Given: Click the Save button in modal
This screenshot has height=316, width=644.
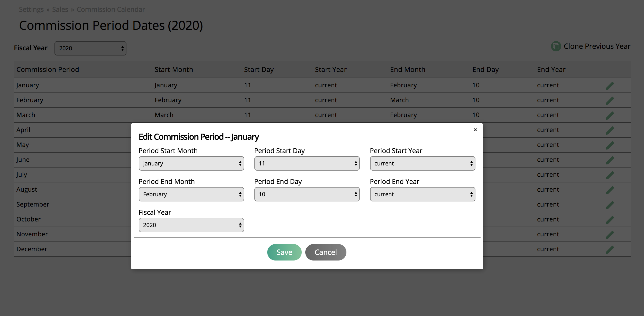Looking at the screenshot, I should coord(285,252).
